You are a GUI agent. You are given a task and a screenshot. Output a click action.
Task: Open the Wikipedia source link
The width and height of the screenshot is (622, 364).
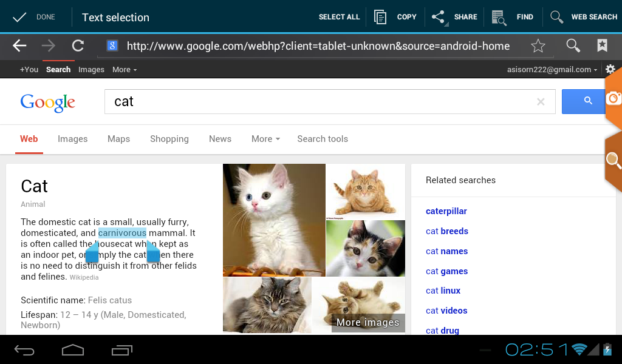tap(84, 277)
